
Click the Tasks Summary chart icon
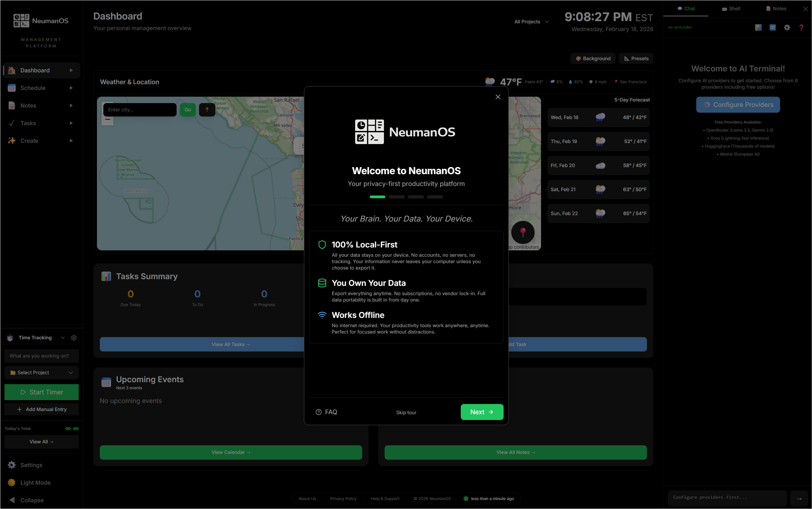pos(106,276)
